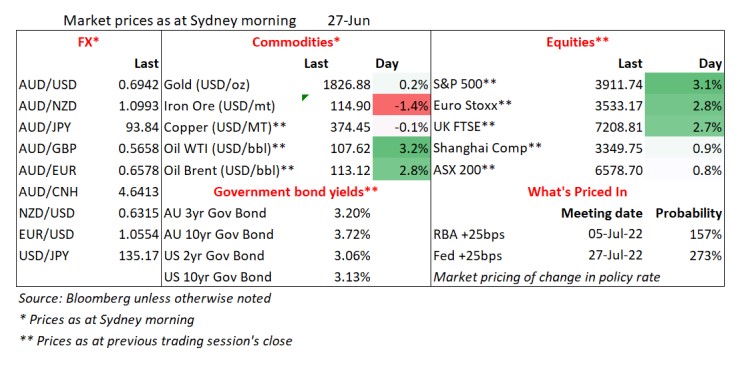The image size is (740, 366).
Task: Click the Commodities* section header
Action: click(296, 42)
